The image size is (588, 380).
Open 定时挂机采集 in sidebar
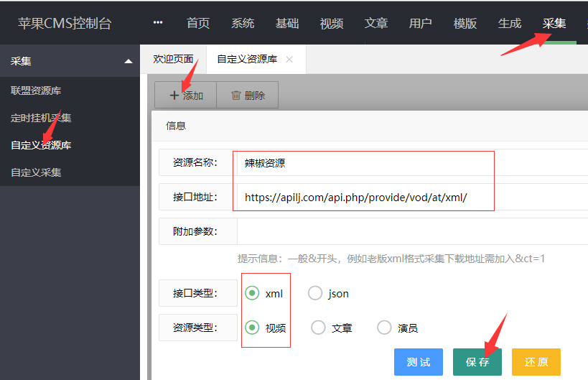coord(41,118)
